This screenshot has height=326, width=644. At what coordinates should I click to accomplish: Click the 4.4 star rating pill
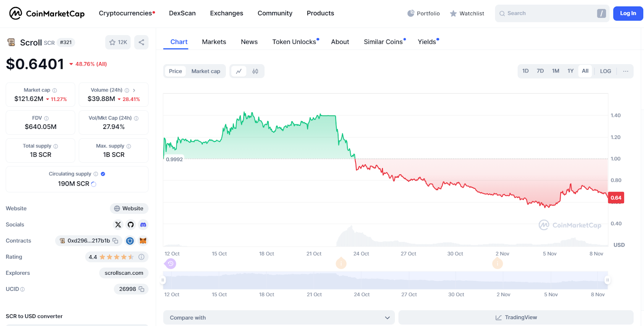click(x=117, y=257)
